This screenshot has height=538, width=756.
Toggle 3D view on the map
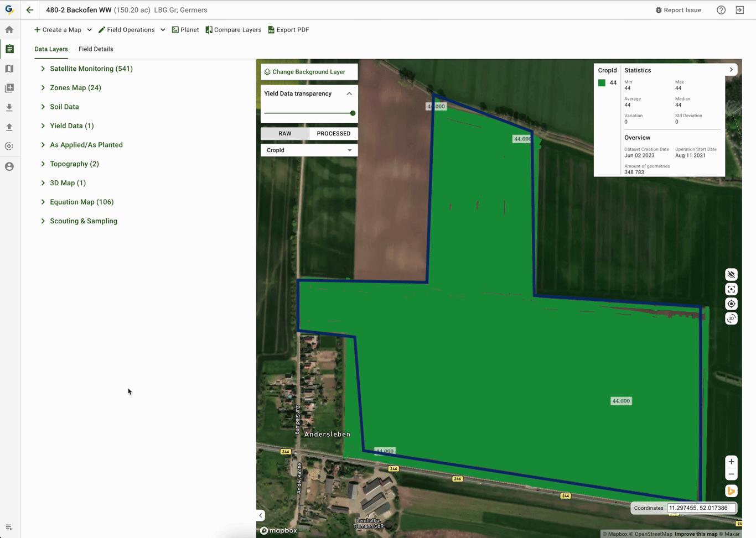pyautogui.click(x=731, y=318)
